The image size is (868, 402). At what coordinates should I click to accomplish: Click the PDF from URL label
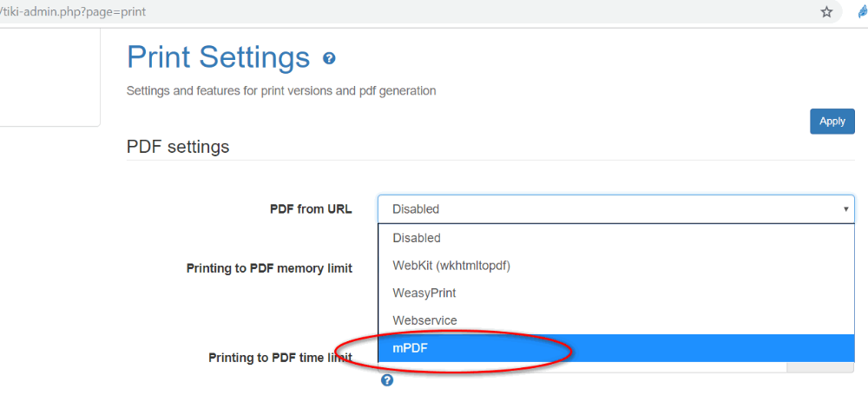tap(311, 209)
